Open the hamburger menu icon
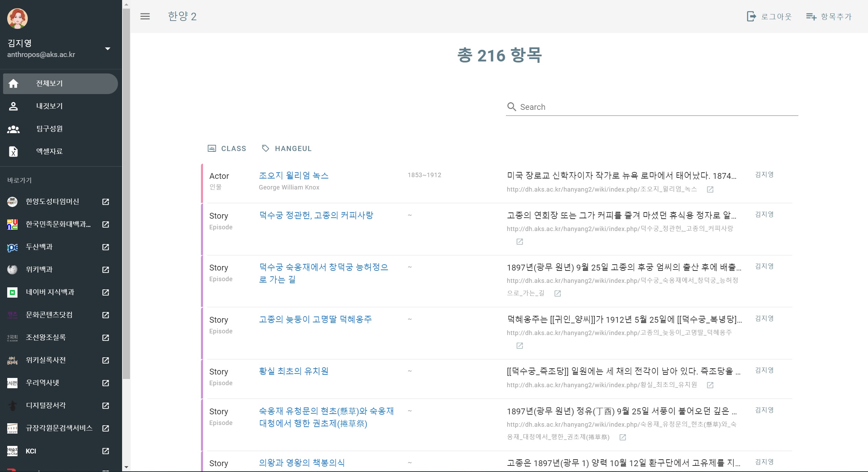Viewport: 868px width, 472px height. click(145, 16)
